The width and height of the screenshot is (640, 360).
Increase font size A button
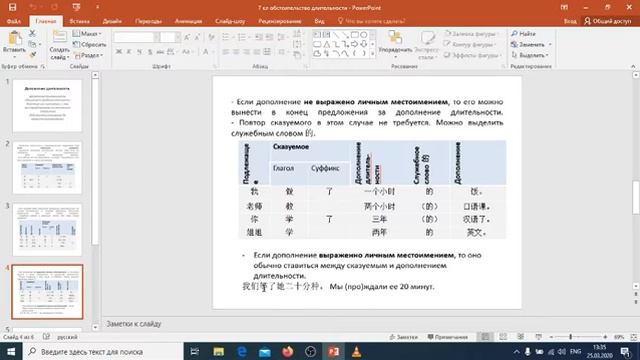click(187, 38)
